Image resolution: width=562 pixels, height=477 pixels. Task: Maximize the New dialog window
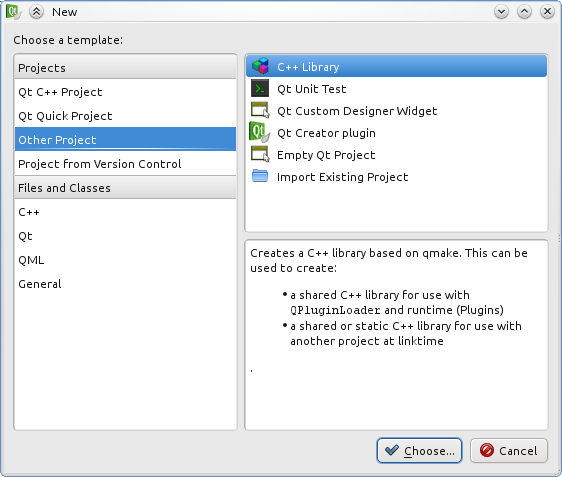(x=524, y=12)
